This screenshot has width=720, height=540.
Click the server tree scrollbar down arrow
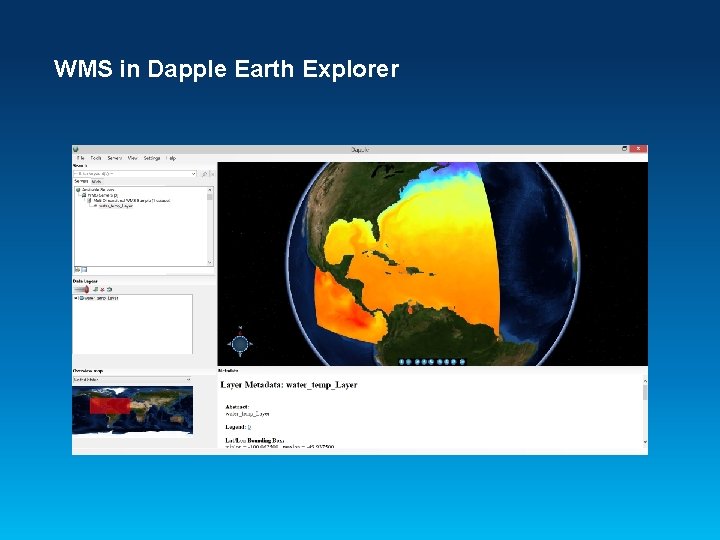coord(210,263)
